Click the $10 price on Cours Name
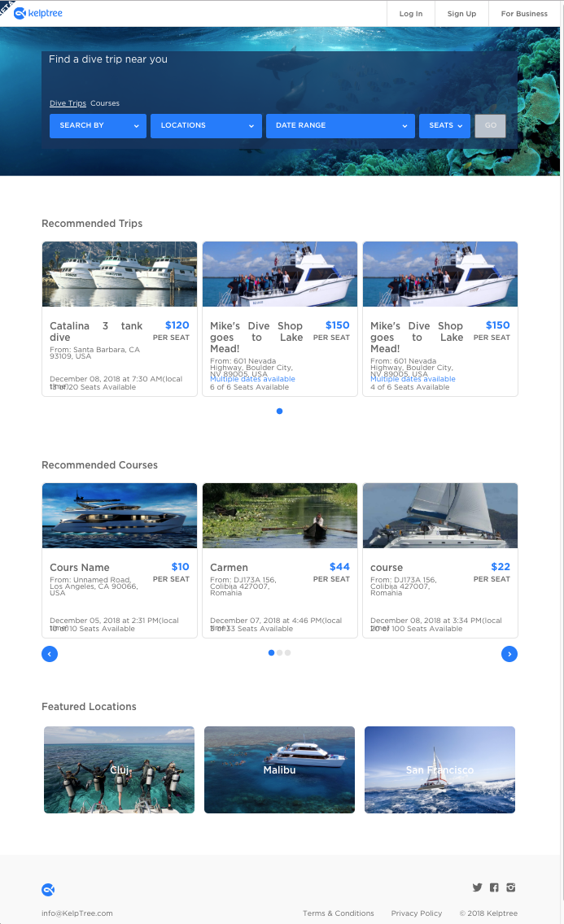The width and height of the screenshot is (564, 924). 181,567
